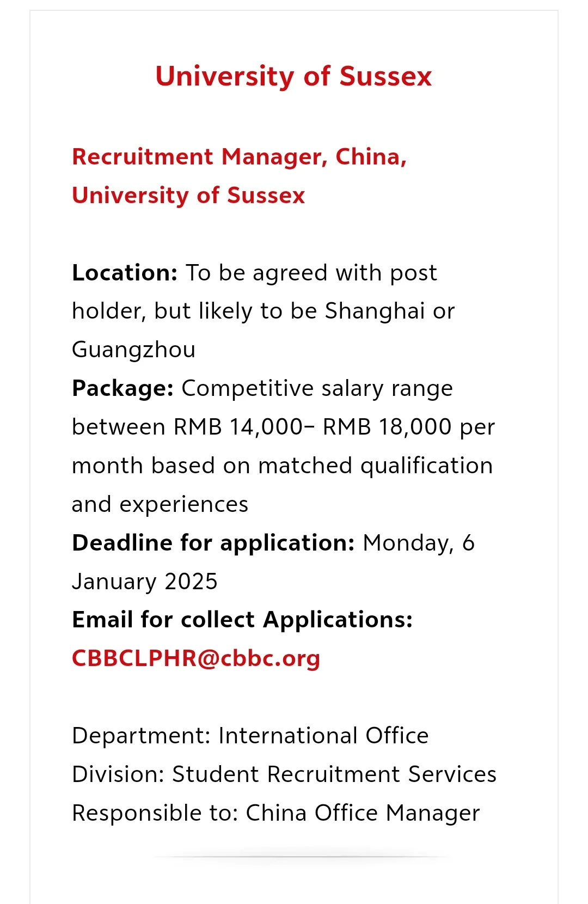Viewport: 588px width, 904px height.
Task: Select the bold Location label
Action: click(125, 272)
